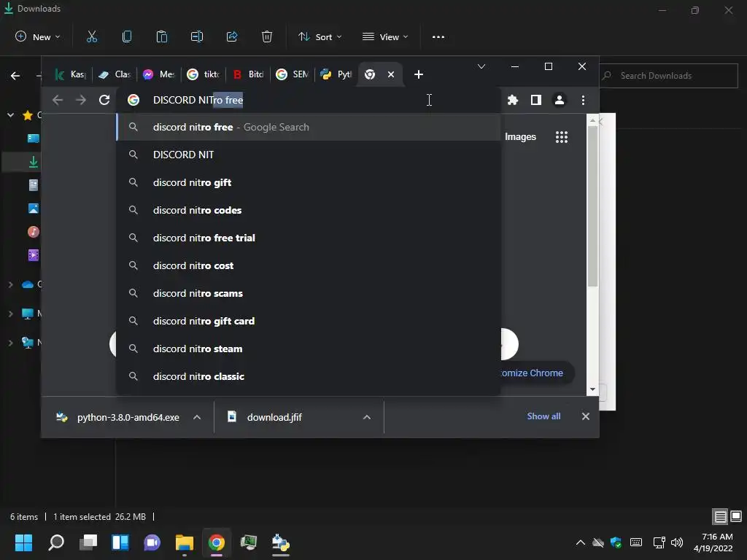747x560 pixels.
Task: Switch to the Clas Chrome tab
Action: [x=115, y=74]
